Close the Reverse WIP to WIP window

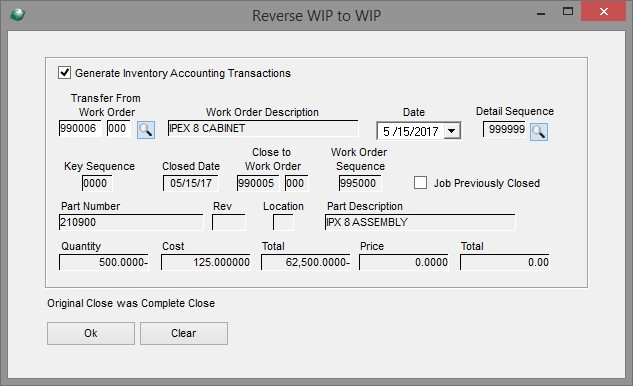604,11
